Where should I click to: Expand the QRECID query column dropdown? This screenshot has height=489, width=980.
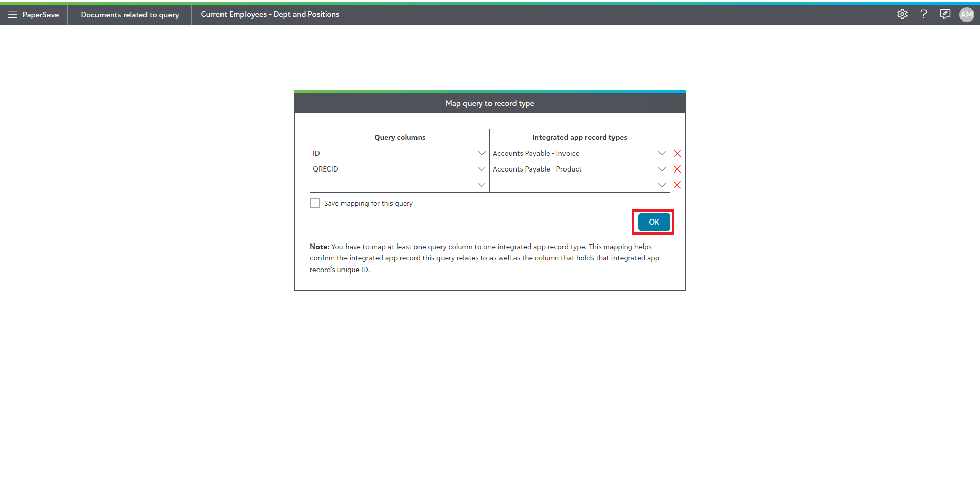[x=481, y=169]
